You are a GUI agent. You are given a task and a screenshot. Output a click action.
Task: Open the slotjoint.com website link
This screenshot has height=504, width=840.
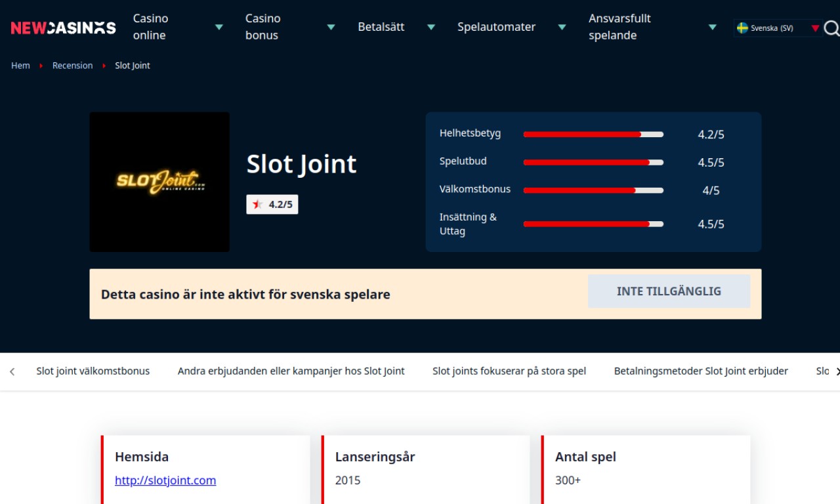pyautogui.click(x=165, y=480)
